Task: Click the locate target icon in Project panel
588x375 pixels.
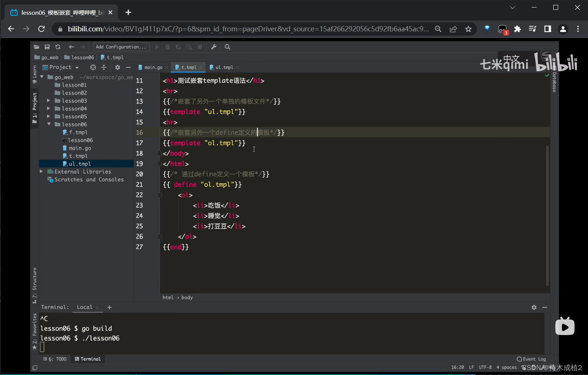Action: point(93,67)
